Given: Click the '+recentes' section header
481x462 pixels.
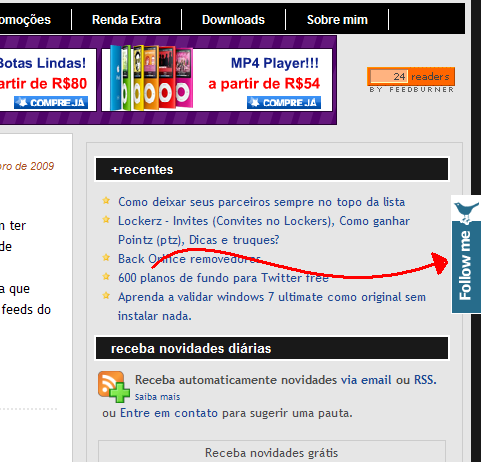Looking at the screenshot, I should (x=272, y=169).
